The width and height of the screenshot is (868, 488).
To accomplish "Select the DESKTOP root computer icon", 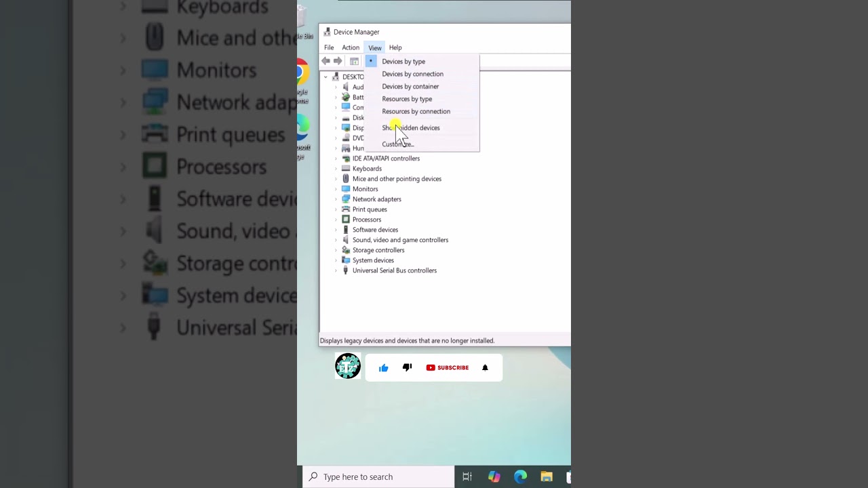I will point(336,77).
